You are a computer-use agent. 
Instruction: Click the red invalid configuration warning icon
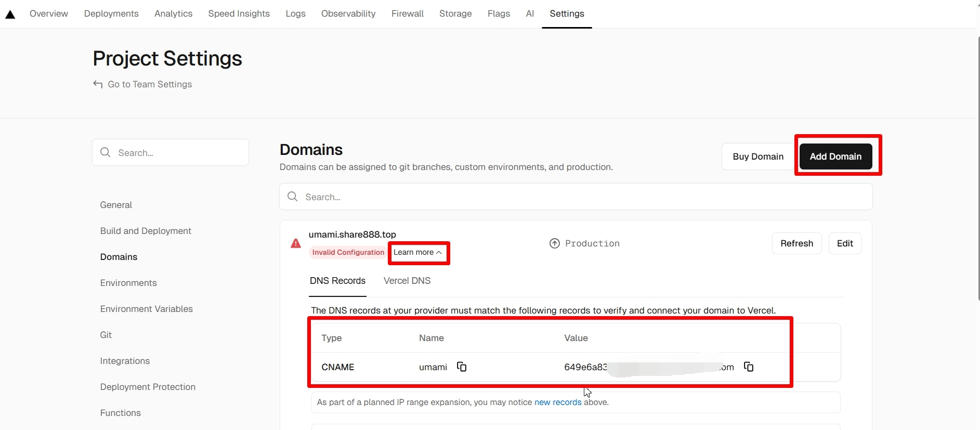coord(296,243)
